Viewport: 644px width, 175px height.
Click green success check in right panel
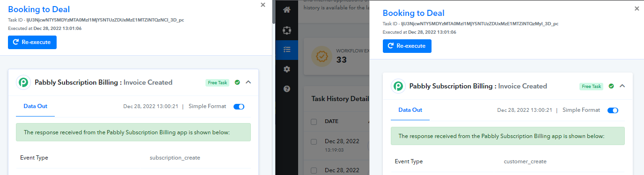tap(611, 86)
